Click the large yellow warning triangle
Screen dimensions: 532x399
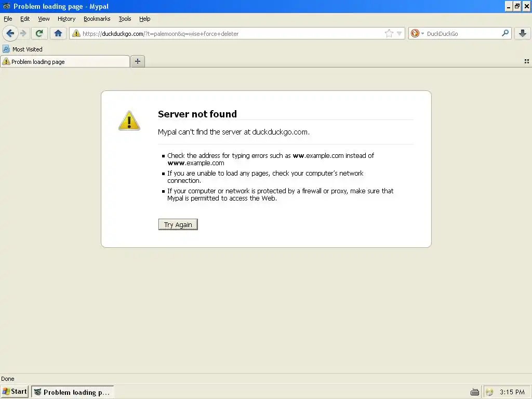coord(129,121)
